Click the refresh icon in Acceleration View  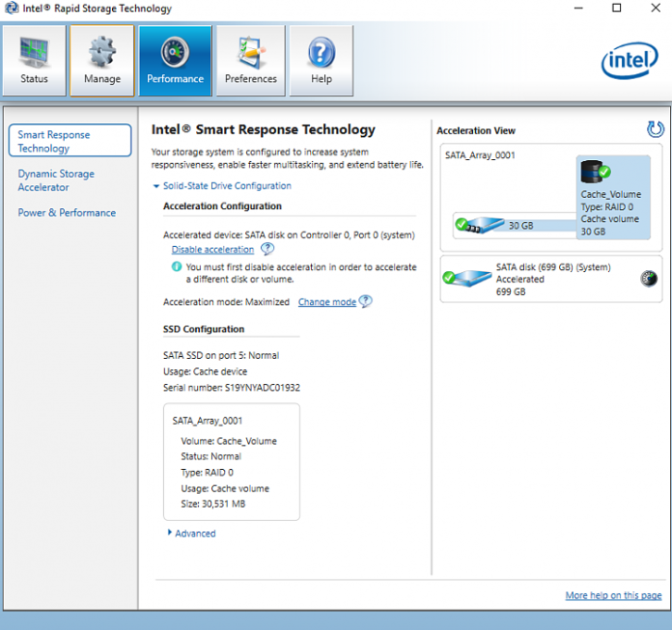tap(655, 129)
